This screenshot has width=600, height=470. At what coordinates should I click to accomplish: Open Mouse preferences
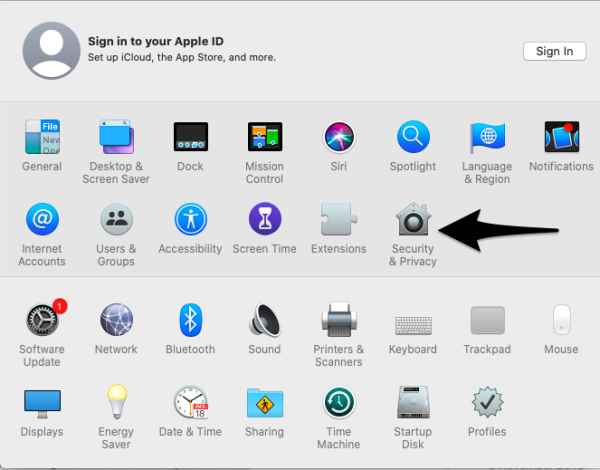pos(562,320)
